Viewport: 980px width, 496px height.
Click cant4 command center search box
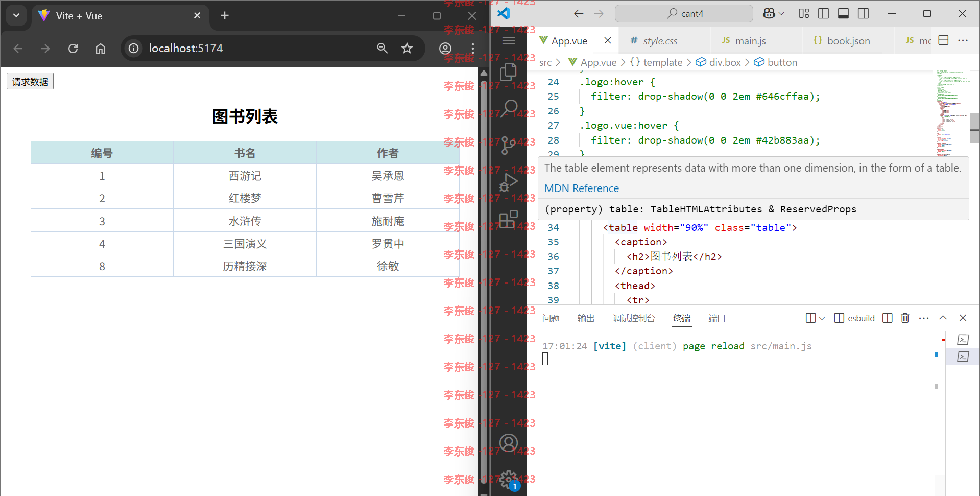tap(684, 14)
